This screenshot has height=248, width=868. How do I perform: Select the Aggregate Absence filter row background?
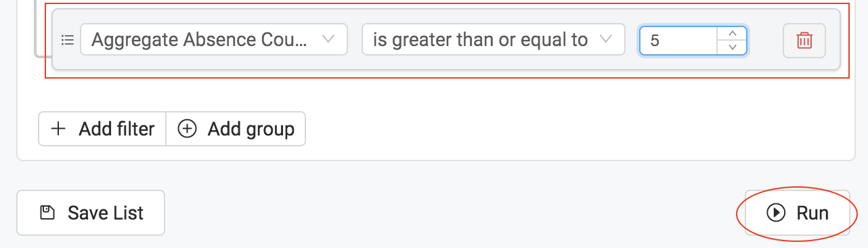pyautogui.click(x=446, y=40)
